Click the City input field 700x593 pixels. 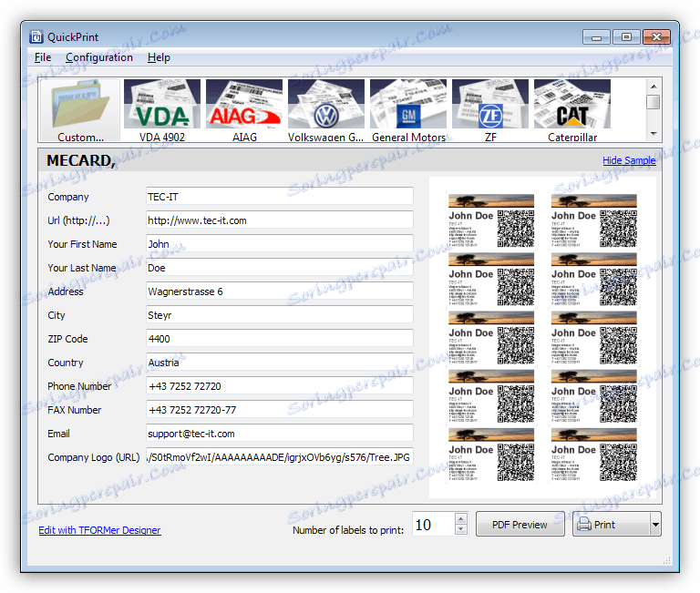(x=280, y=314)
